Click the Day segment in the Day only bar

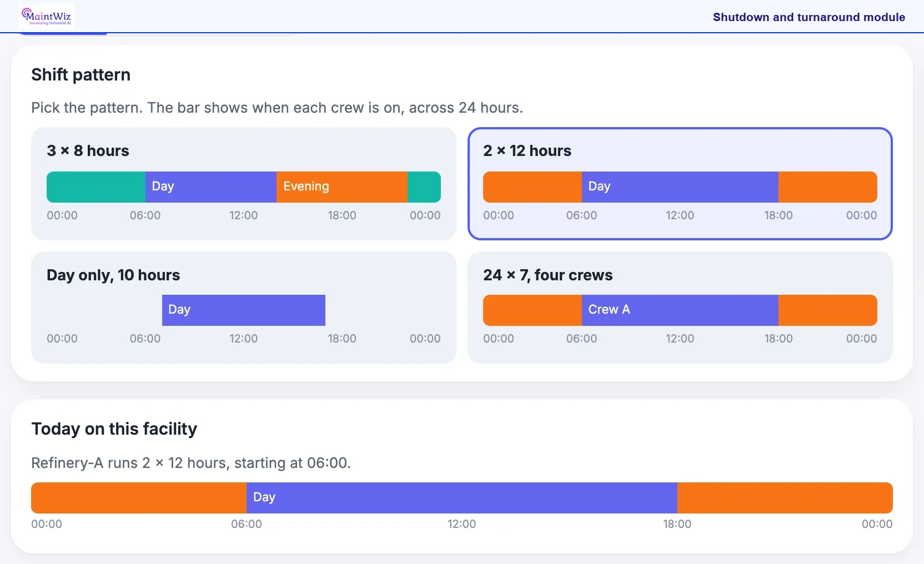pos(244,310)
